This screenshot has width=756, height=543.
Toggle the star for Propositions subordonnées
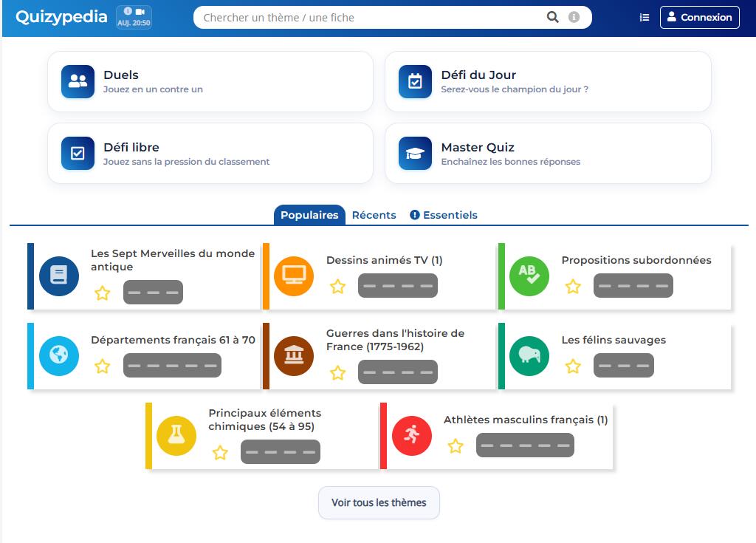(573, 286)
